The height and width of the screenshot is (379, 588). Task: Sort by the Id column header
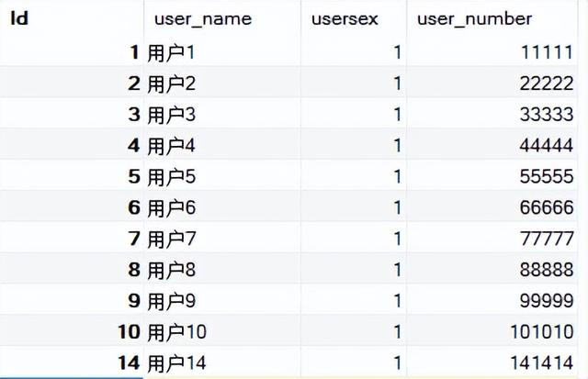tap(72, 18)
